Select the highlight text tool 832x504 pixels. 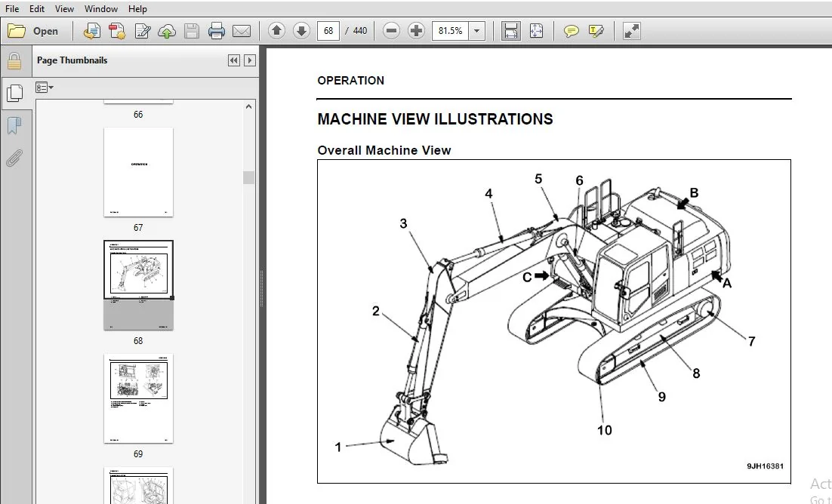[x=596, y=31]
